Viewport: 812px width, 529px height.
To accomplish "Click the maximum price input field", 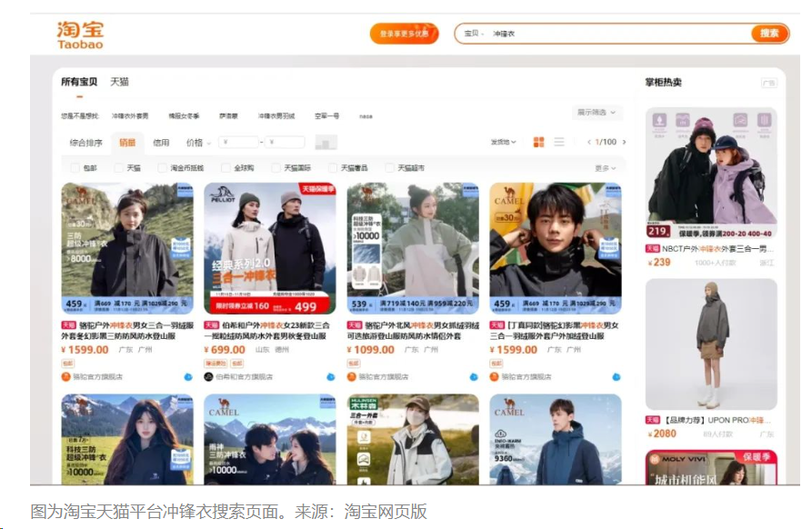I will point(285,142).
